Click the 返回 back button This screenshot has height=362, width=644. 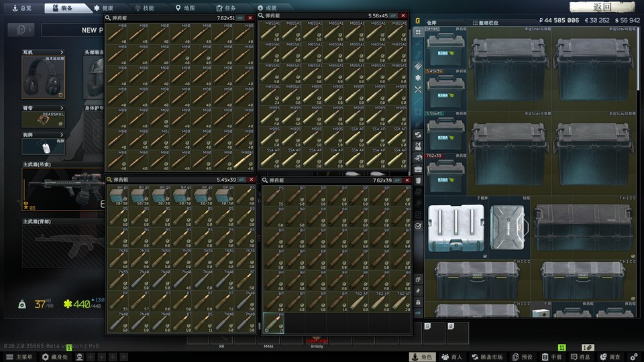(x=602, y=7)
